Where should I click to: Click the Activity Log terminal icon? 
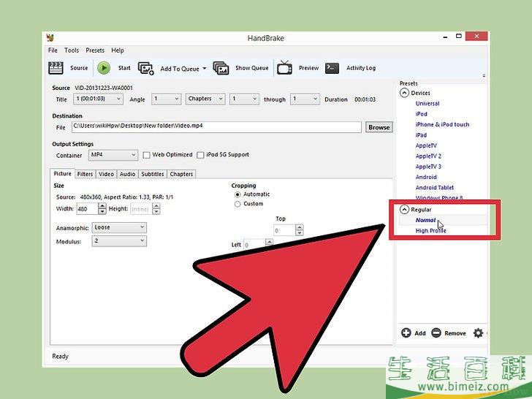click(332, 68)
